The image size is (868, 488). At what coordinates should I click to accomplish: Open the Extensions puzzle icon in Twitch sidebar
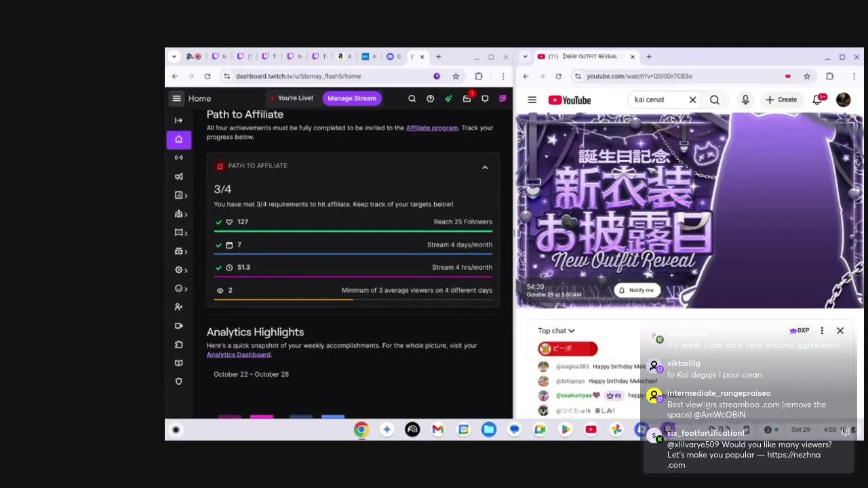click(x=179, y=344)
